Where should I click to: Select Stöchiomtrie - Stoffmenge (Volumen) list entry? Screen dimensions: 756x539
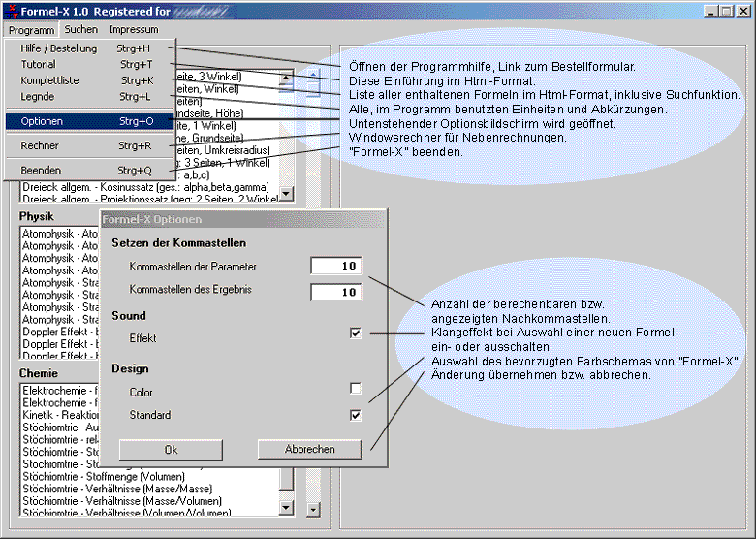[x=109, y=476]
